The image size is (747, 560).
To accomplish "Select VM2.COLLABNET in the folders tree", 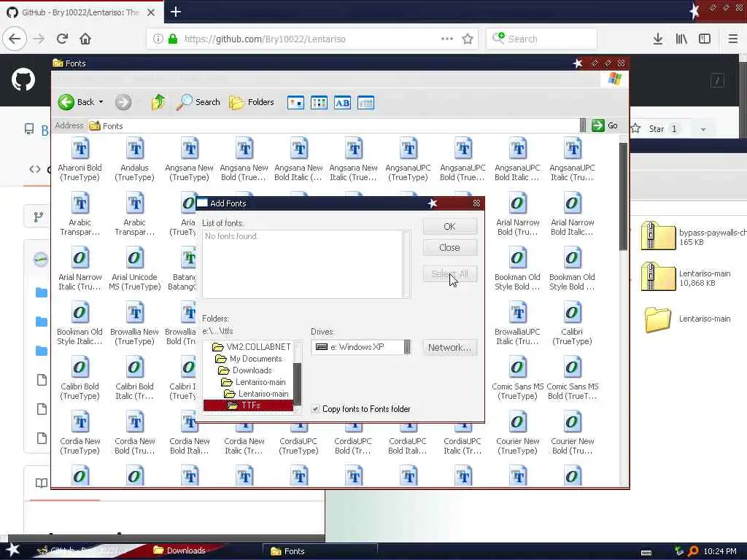I will coord(252,346).
